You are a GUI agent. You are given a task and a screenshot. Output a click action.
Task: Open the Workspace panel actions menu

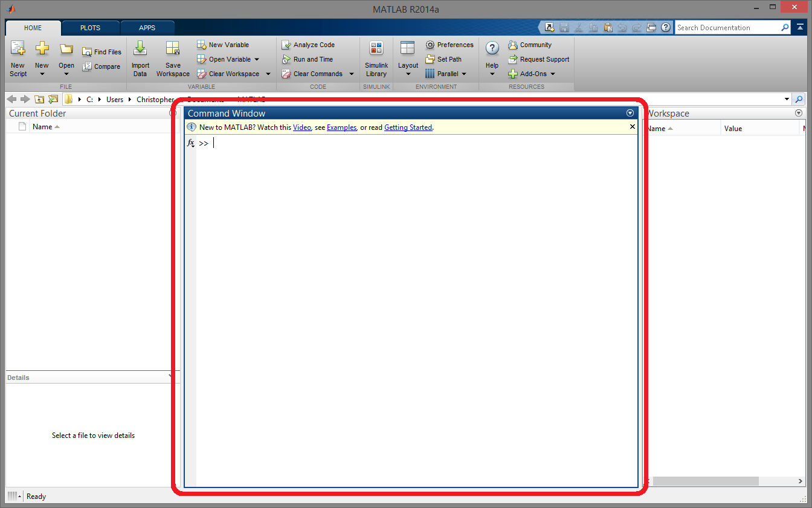pos(799,113)
